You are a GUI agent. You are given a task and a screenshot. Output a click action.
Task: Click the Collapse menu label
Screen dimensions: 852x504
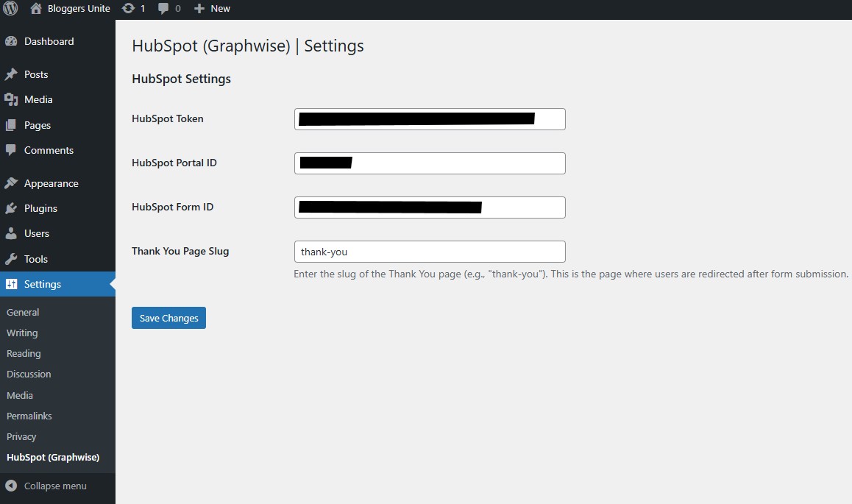pos(55,486)
